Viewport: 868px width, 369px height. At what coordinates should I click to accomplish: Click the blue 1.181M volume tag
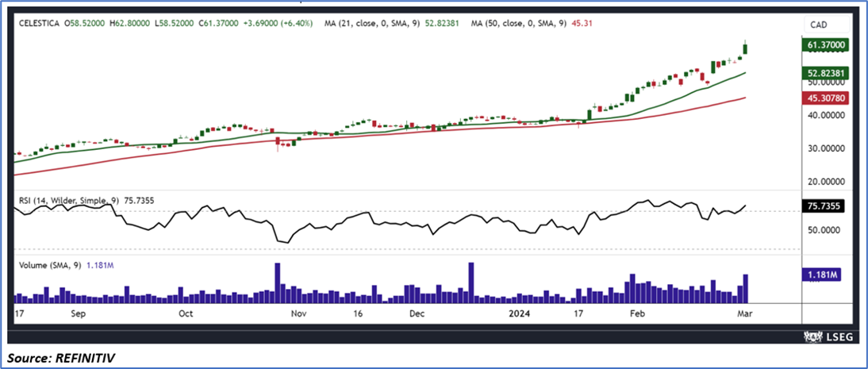coord(821,274)
